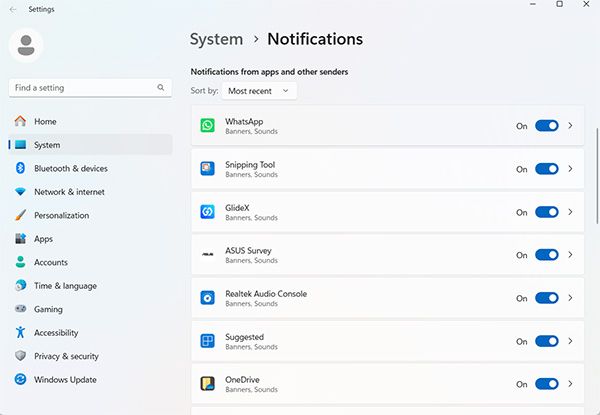Screen dimensions: 600x415
Task: Open ASUS Survey details chevron
Action: (570, 255)
